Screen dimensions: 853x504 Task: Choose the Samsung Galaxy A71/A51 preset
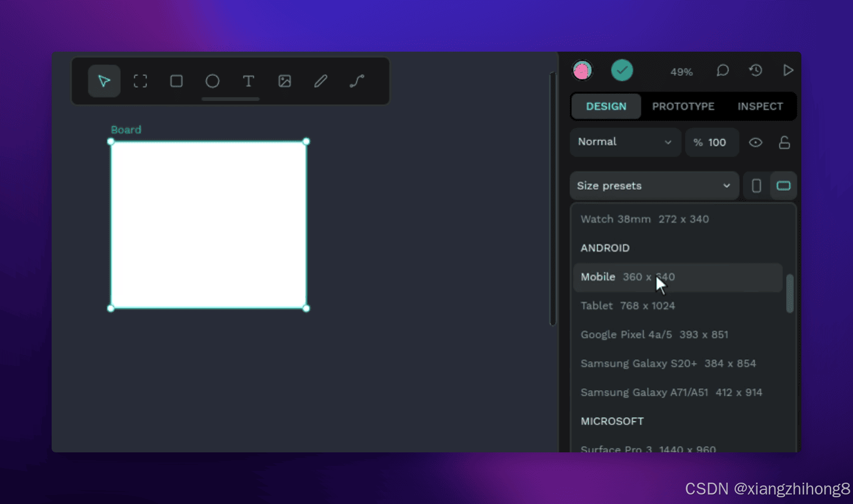(678, 393)
